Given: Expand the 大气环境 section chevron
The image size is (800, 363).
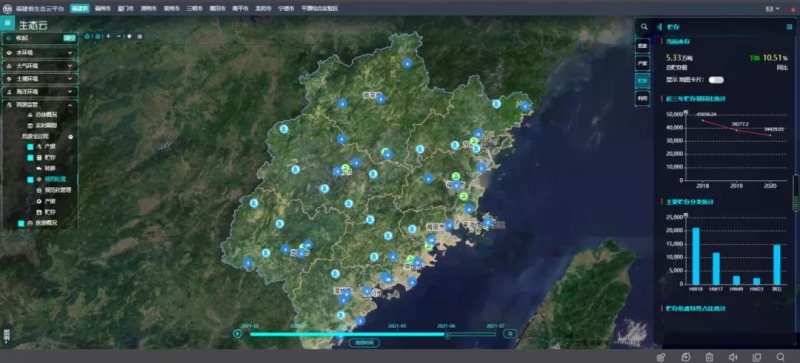Looking at the screenshot, I should point(69,66).
